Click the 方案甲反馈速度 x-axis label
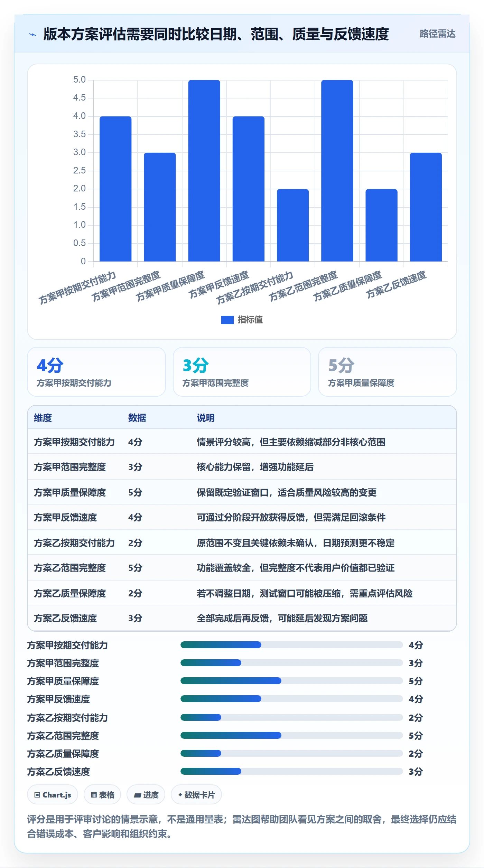The width and height of the screenshot is (484, 868). tap(219, 284)
